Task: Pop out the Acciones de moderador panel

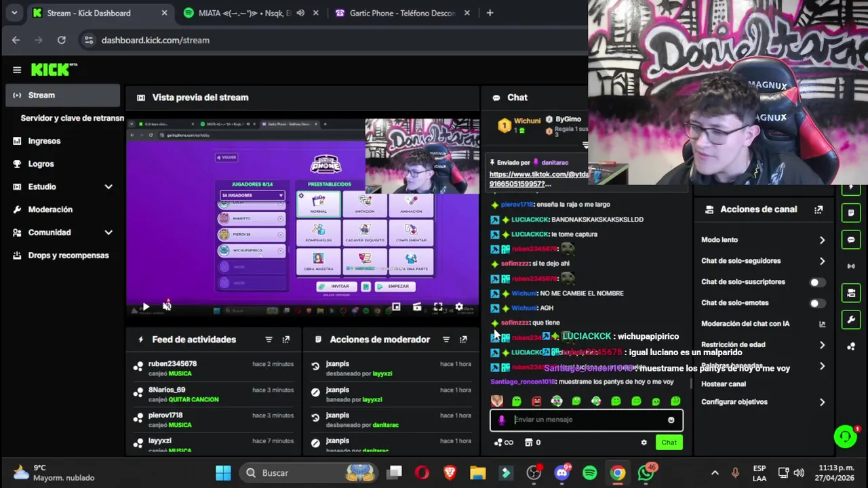Action: tap(463, 340)
